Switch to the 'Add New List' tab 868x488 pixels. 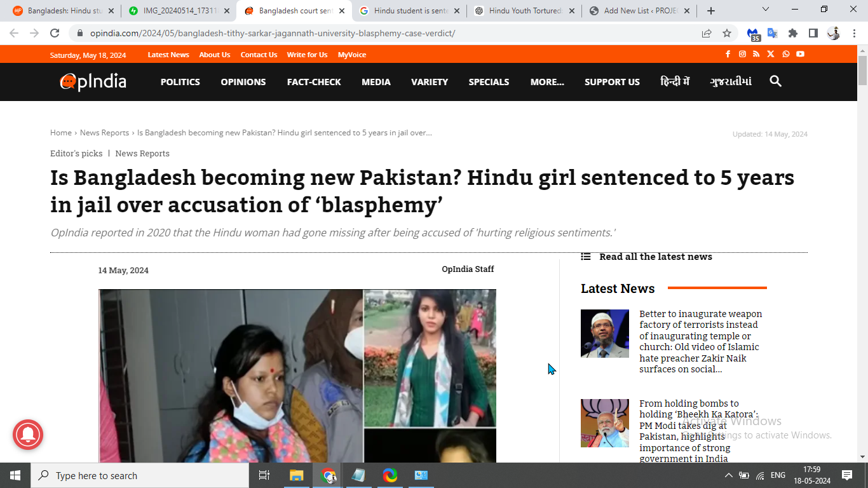640,11
